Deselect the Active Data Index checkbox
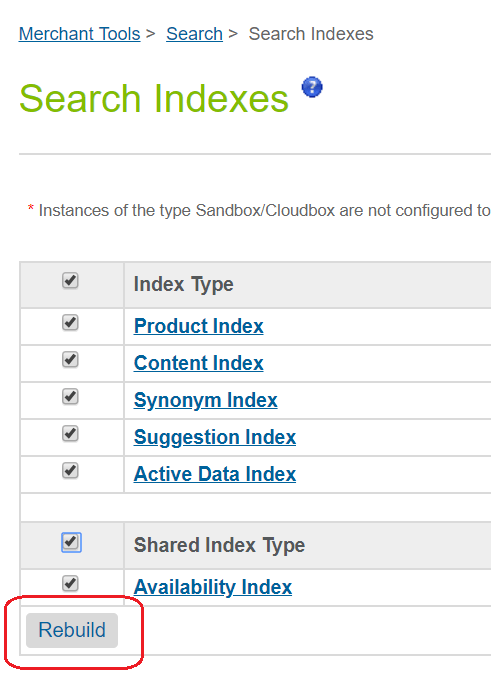This screenshot has width=491, height=682. (x=70, y=471)
